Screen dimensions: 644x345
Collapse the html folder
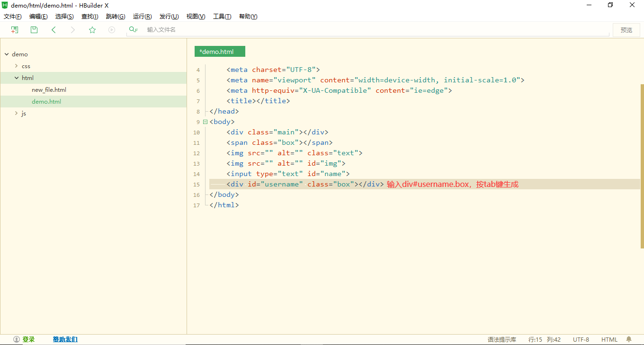(17, 78)
